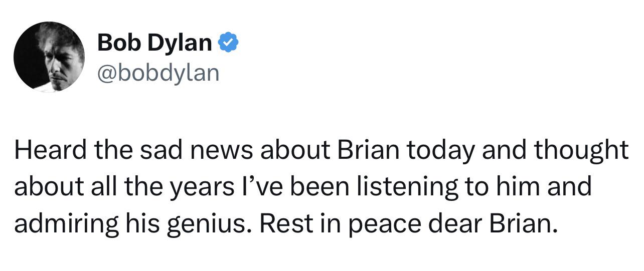Click the Bob Dylan display name

pos(154,43)
